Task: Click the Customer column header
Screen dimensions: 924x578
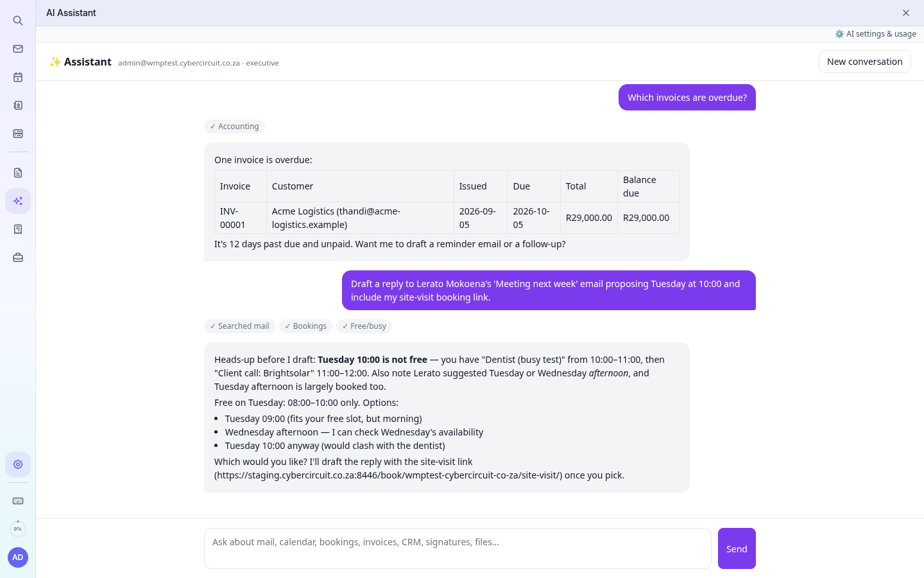Action: (360, 186)
